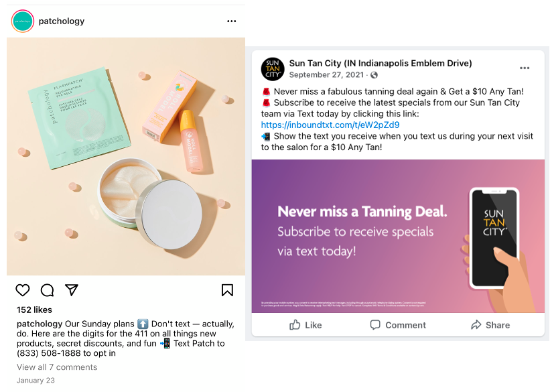Open the Never miss a Tanning Deal banner
Image resolution: width=550 pixels, height=392 pixels.
(398, 236)
